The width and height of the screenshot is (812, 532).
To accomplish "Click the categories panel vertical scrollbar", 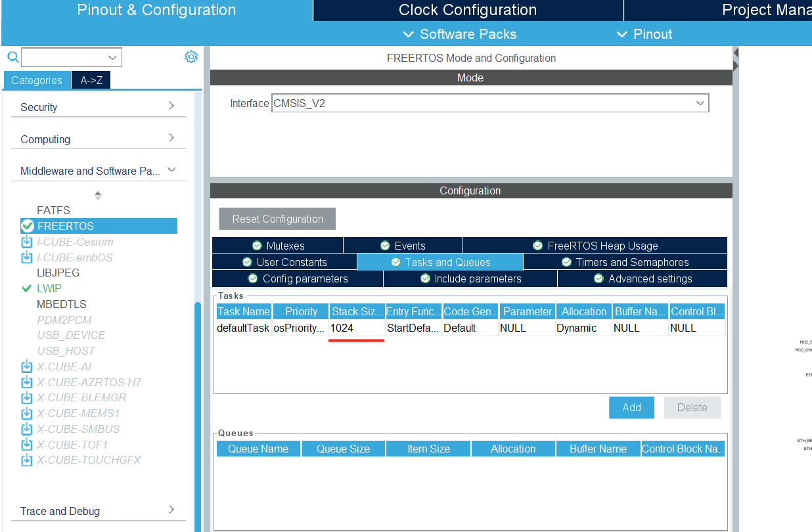I will coord(198,417).
